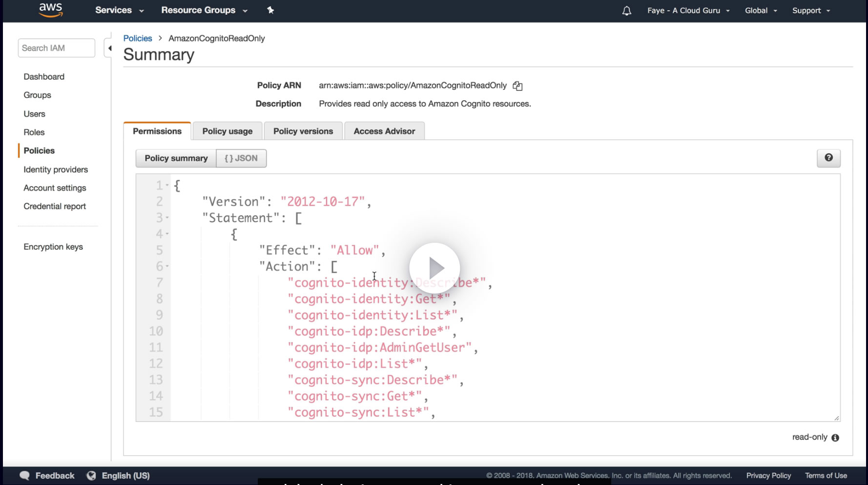Select the Permissions tab
The width and height of the screenshot is (868, 485).
click(157, 131)
